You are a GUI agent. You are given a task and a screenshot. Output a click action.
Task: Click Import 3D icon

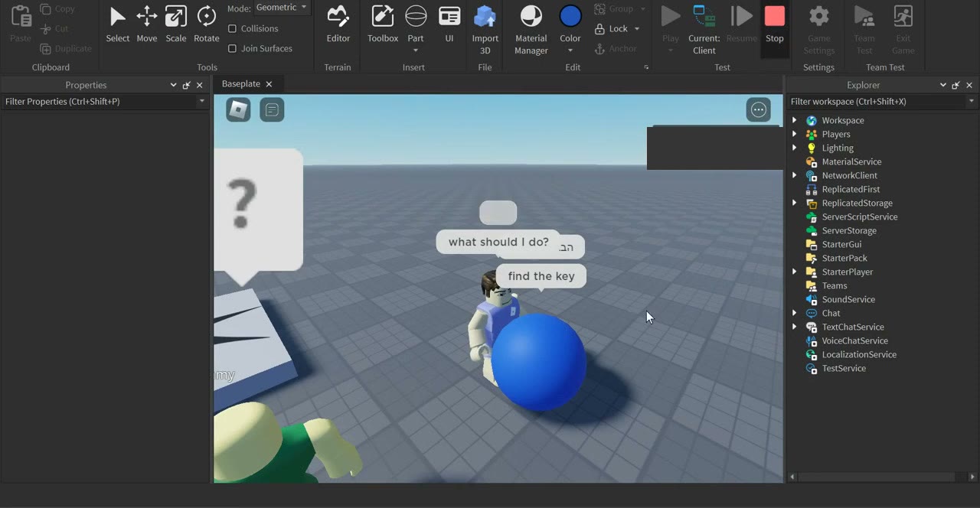(485, 16)
